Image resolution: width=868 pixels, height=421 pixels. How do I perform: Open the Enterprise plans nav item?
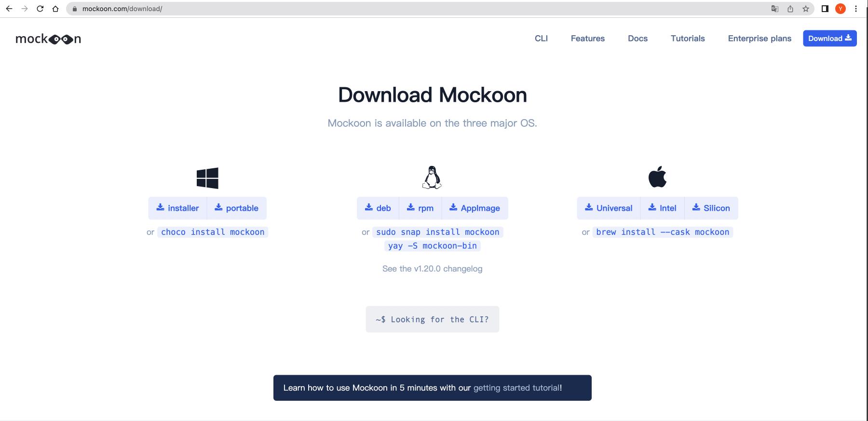pos(759,39)
